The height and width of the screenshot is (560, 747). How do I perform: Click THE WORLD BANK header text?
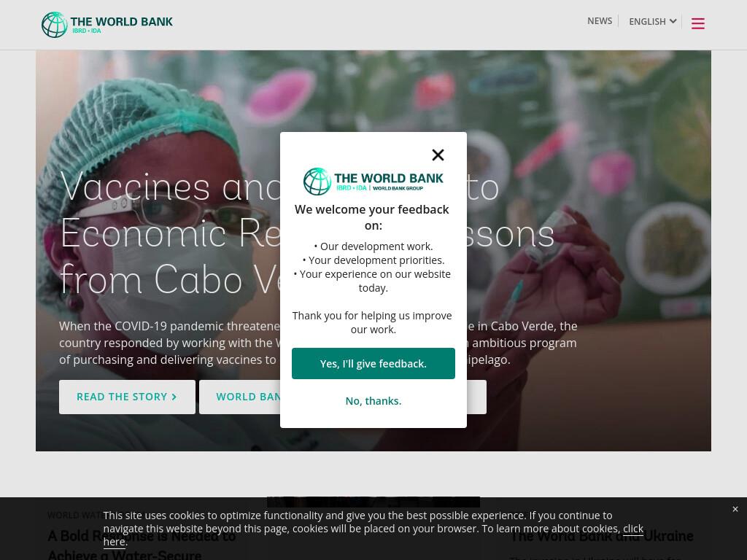122,21
